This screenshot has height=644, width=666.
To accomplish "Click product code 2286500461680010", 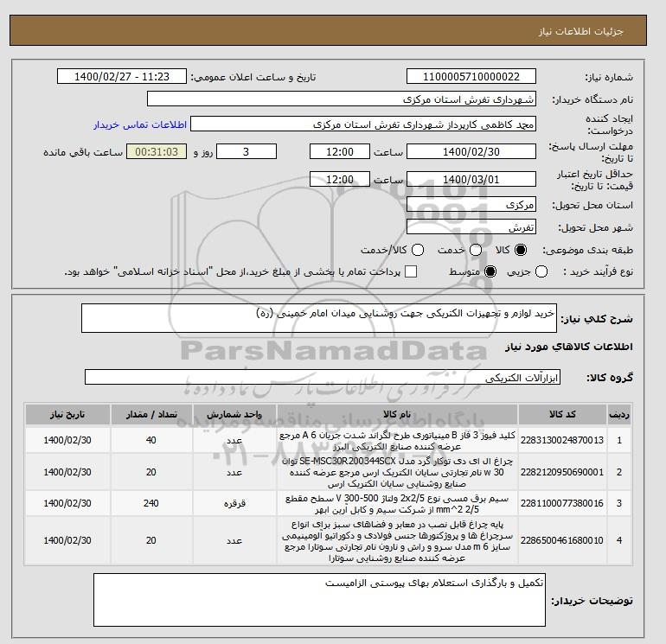I will [x=562, y=540].
